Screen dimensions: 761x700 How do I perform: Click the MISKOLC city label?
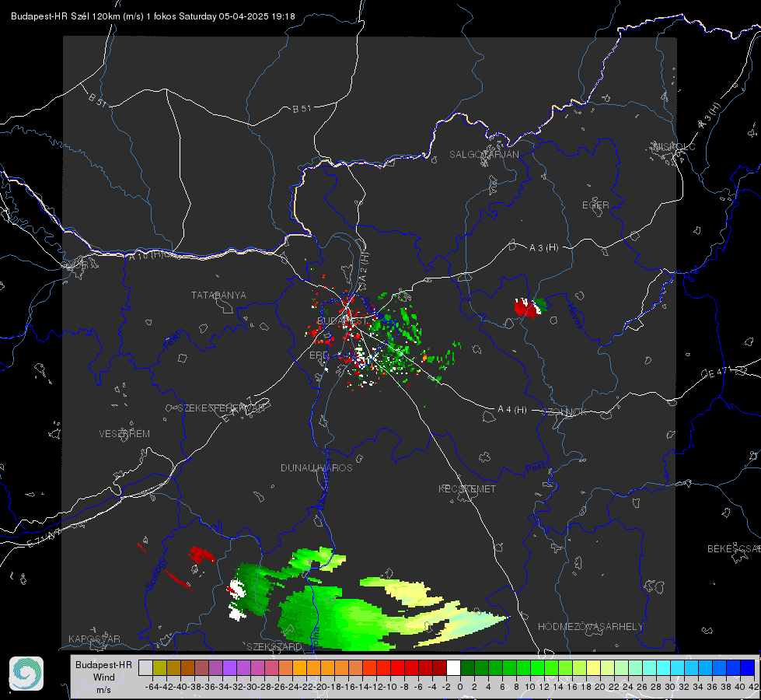coord(674,146)
